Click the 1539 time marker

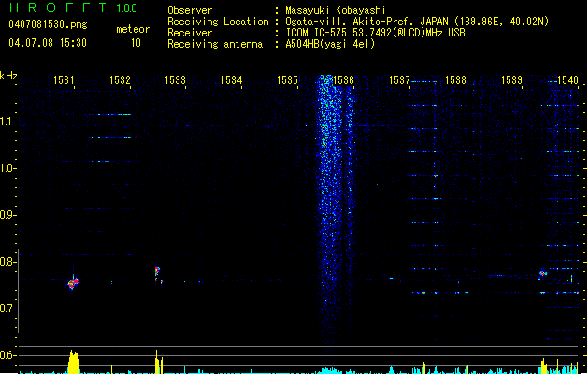tap(511, 80)
